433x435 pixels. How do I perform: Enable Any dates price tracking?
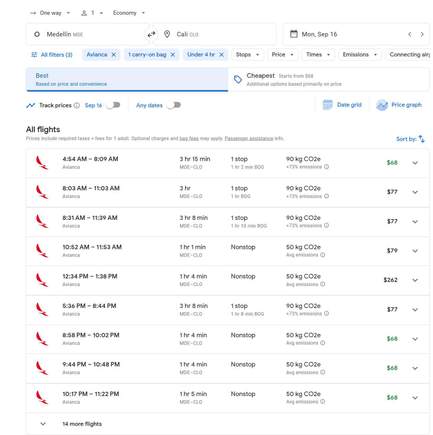click(174, 105)
